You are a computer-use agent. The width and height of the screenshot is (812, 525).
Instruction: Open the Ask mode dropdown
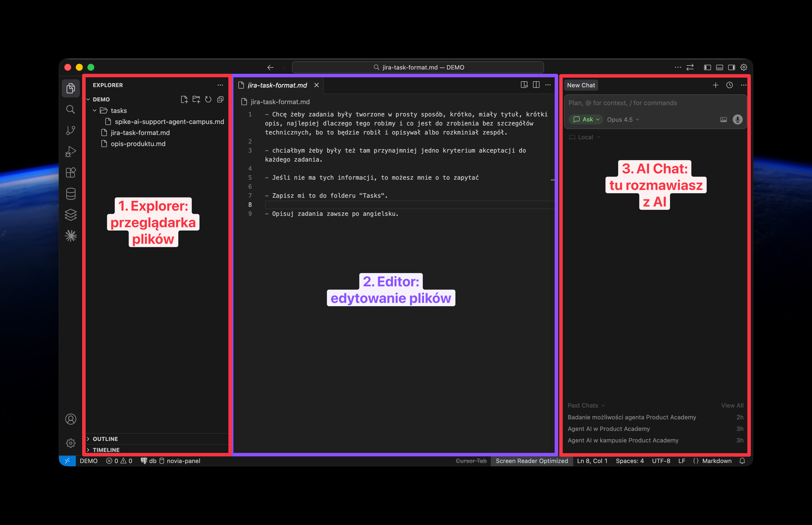pyautogui.click(x=586, y=120)
